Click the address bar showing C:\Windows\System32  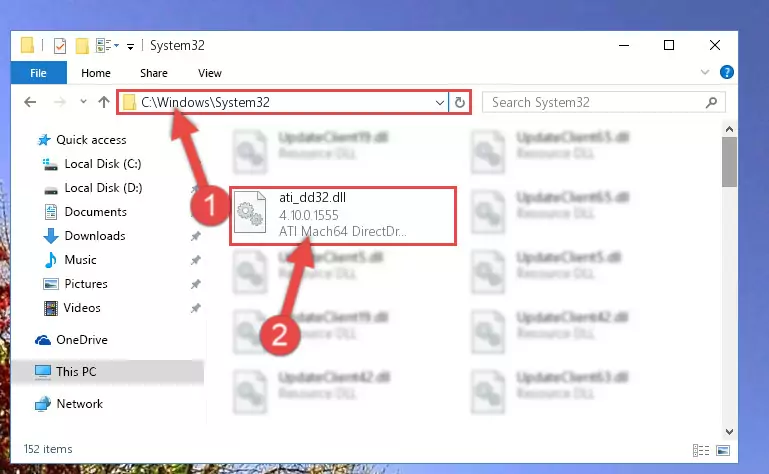click(284, 102)
